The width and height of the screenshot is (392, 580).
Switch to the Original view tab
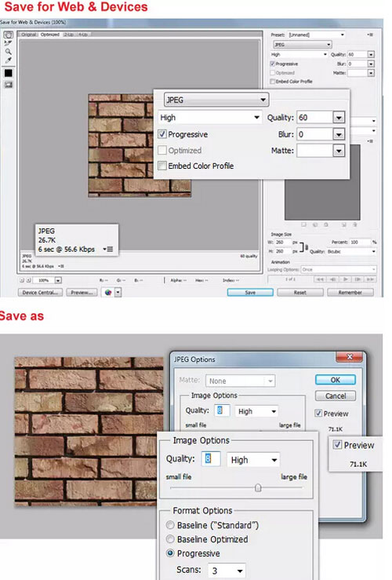coord(28,35)
